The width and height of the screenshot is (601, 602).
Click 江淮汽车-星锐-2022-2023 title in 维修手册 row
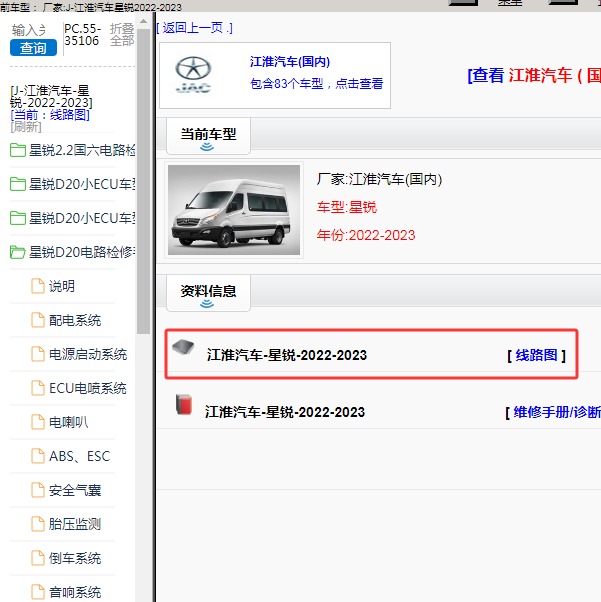click(285, 412)
